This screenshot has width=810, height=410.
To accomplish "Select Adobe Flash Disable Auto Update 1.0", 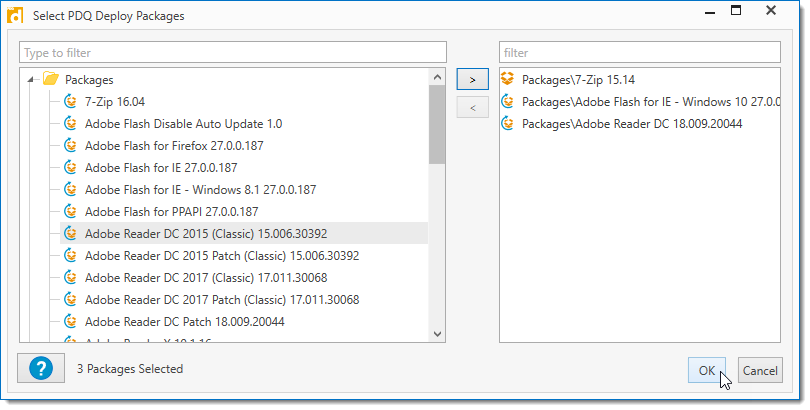I will coord(183,123).
